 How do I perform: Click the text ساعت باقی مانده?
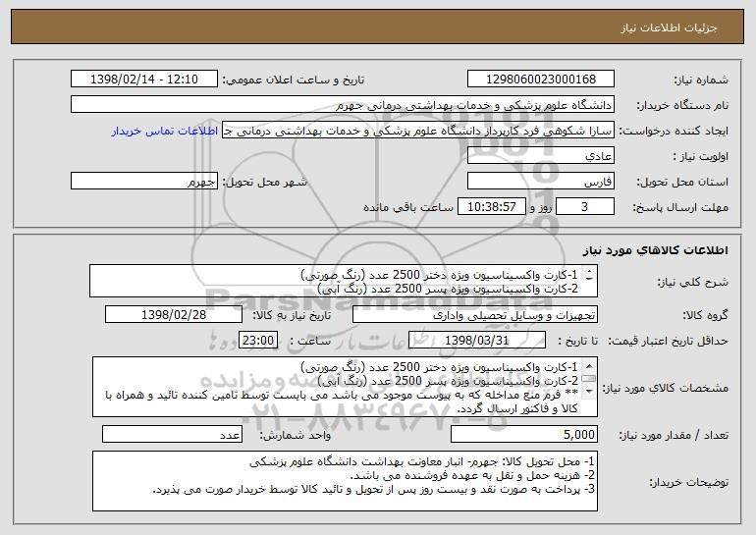[x=407, y=207]
